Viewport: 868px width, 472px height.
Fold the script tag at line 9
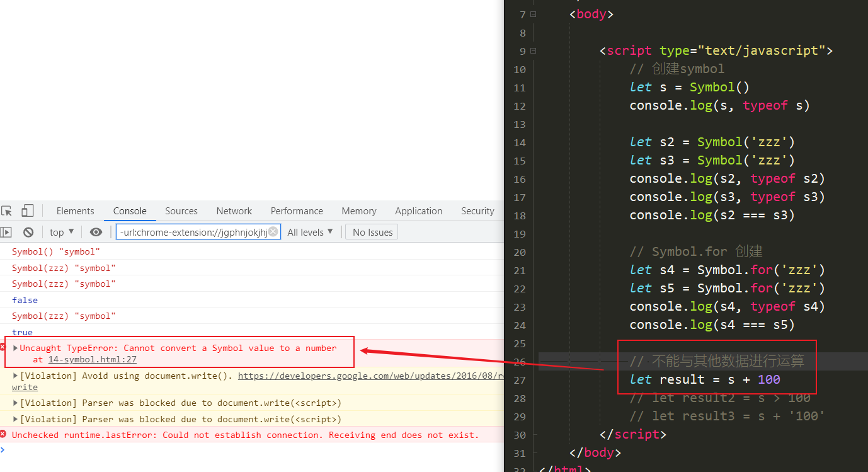(x=534, y=50)
